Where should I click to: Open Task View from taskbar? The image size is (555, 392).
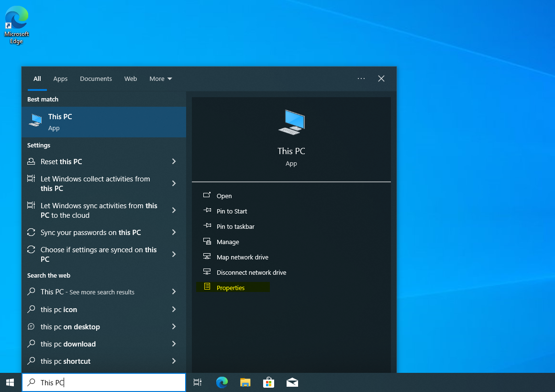pos(198,382)
